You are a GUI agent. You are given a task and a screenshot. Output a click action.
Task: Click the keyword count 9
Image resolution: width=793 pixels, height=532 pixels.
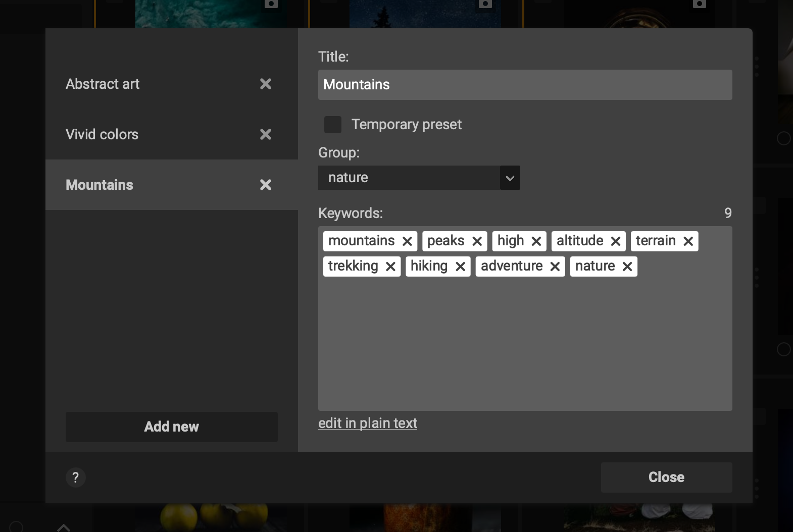coord(728,213)
